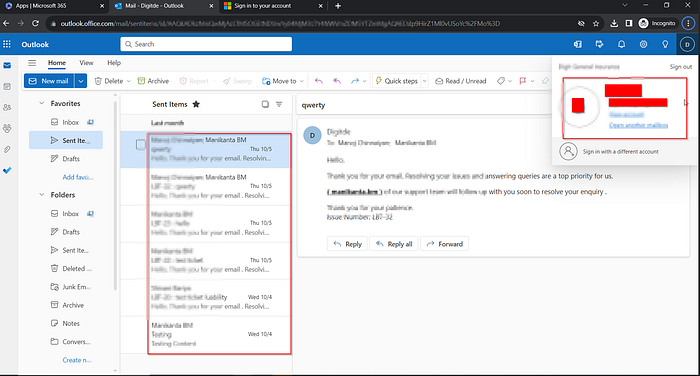
Task: Flag the message with red flag icon
Action: click(523, 81)
